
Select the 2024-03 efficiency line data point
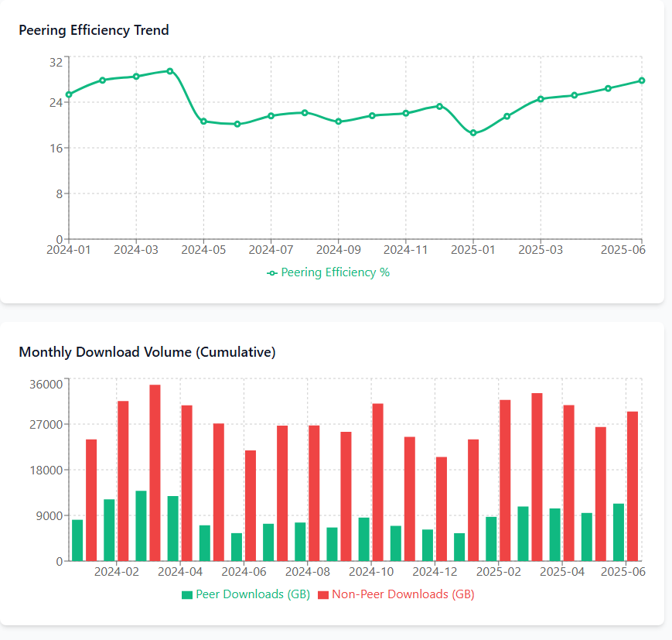[136, 77]
